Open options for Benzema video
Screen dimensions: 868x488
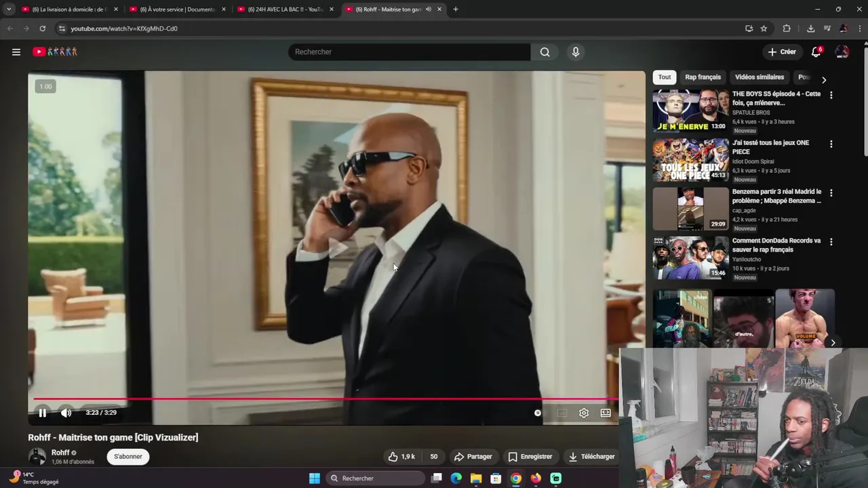(x=831, y=192)
